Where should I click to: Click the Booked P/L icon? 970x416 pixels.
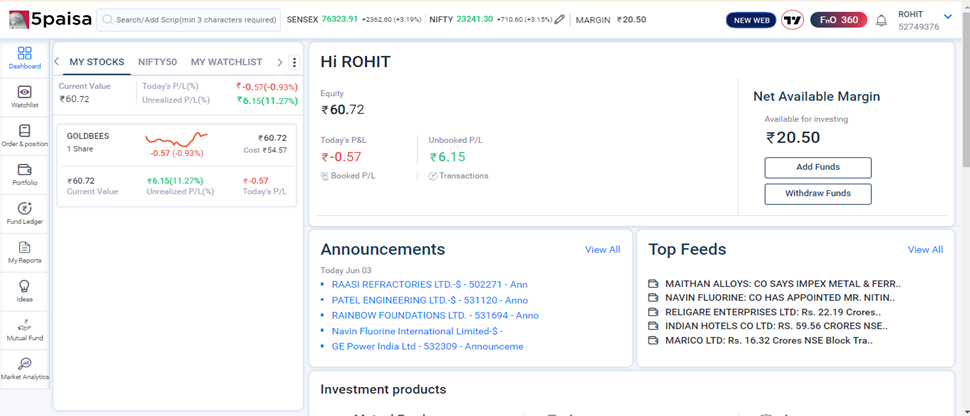(324, 176)
